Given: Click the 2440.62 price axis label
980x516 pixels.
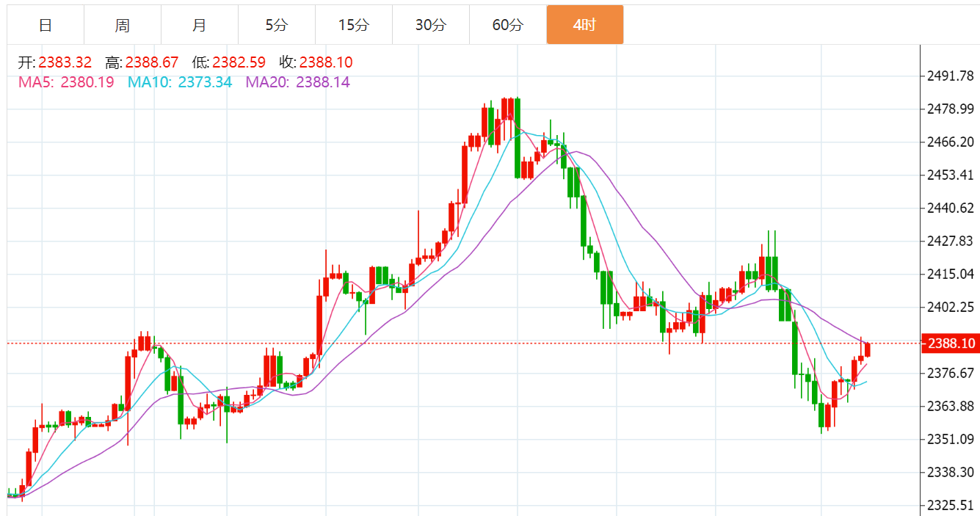Looking at the screenshot, I should [x=951, y=208].
